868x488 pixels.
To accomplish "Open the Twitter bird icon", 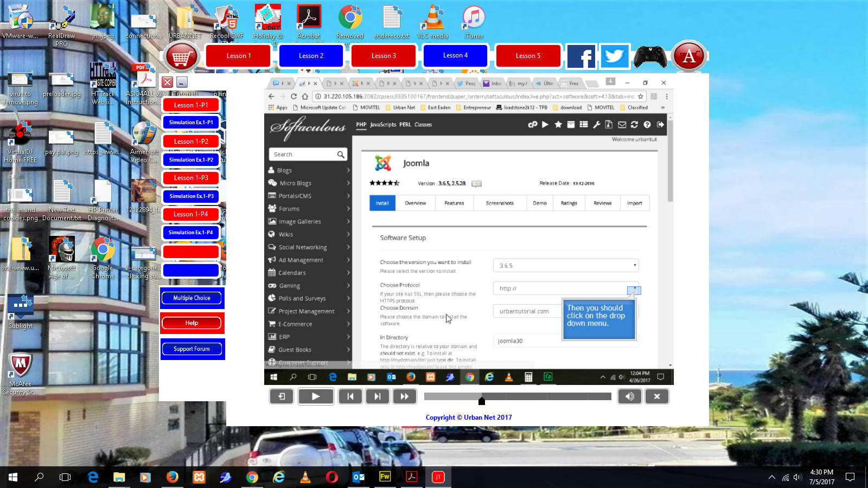I will coord(614,56).
